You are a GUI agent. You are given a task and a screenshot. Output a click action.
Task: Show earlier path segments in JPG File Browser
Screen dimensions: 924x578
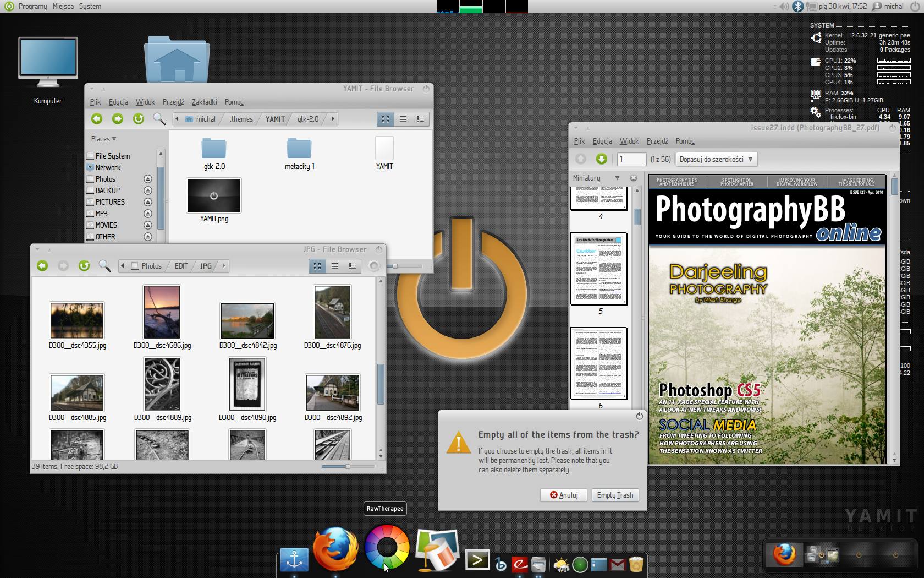pyautogui.click(x=122, y=266)
